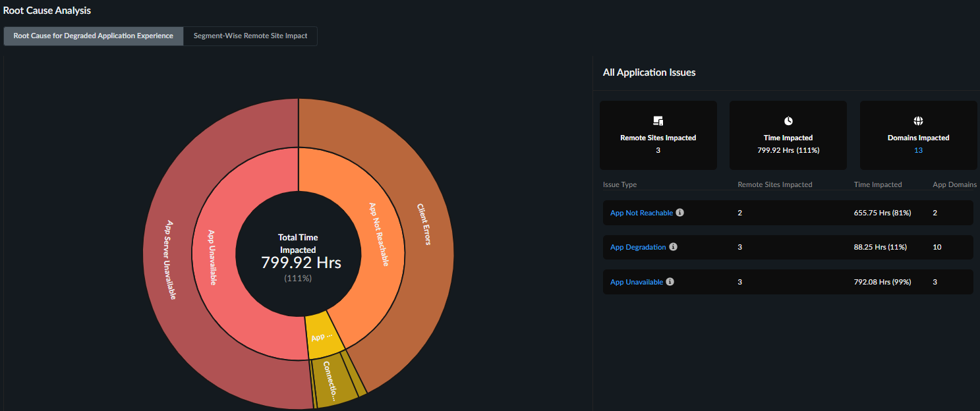The height and width of the screenshot is (411, 980).
Task: Click the Time Impacted clock icon
Action: click(788, 121)
